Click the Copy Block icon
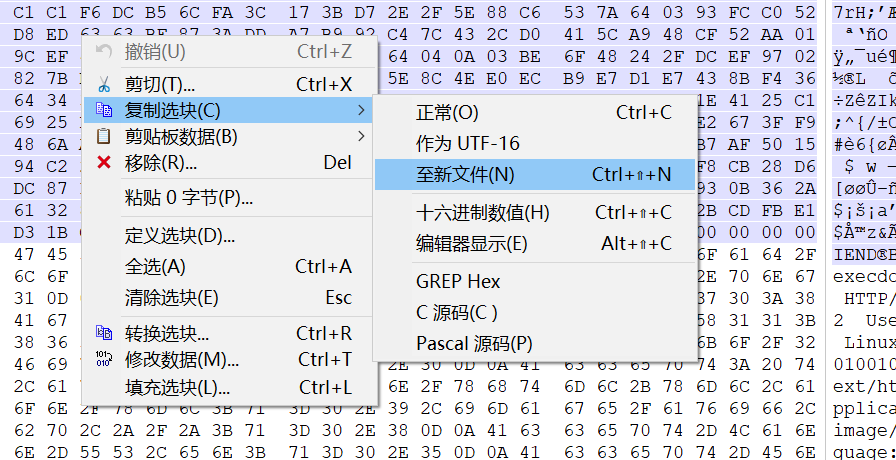Image resolution: width=896 pixels, height=460 pixels. click(103, 110)
